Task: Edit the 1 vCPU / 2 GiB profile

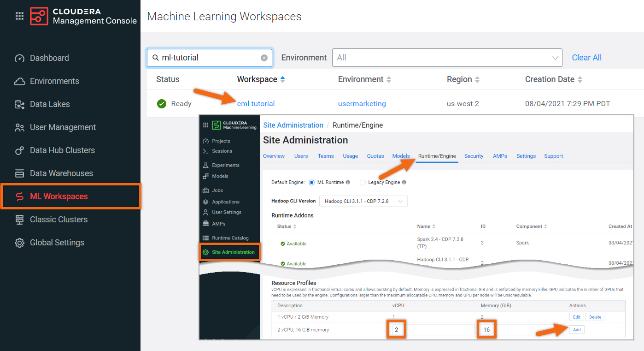Action: (576, 317)
